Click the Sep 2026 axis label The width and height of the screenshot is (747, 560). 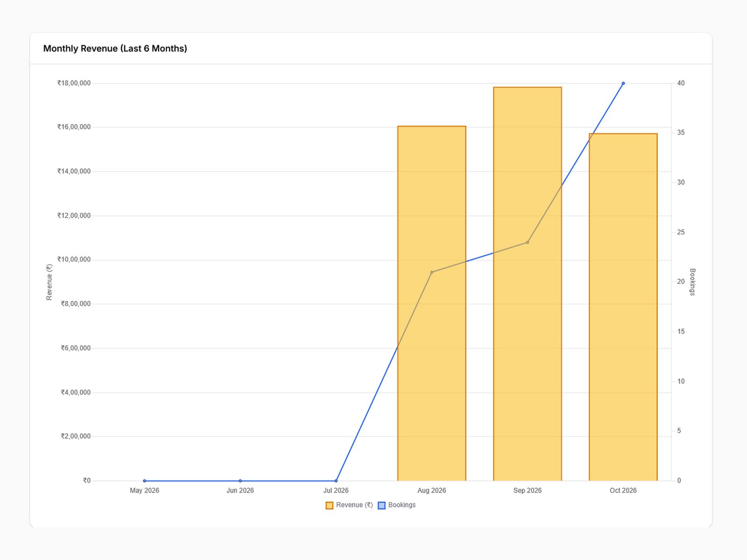pos(527,490)
